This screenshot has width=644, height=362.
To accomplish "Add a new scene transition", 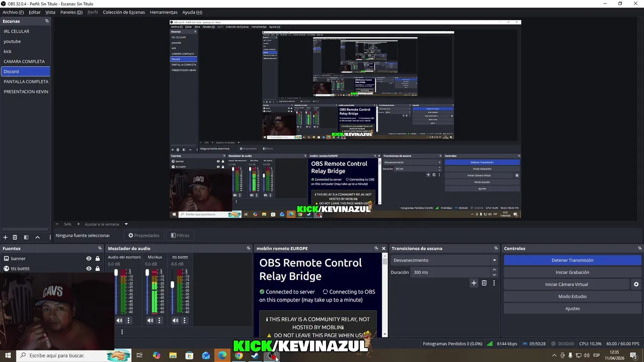I will [473, 283].
